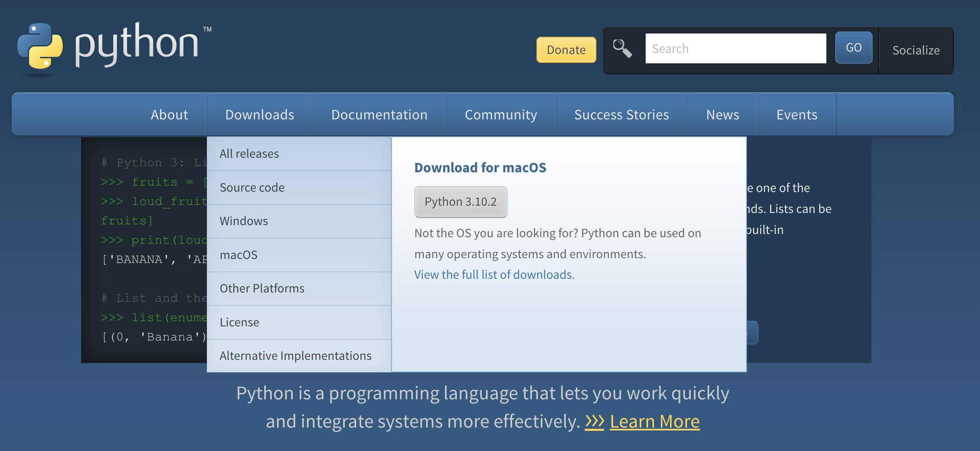Open the Events navigation item
980x451 pixels.
coord(797,115)
